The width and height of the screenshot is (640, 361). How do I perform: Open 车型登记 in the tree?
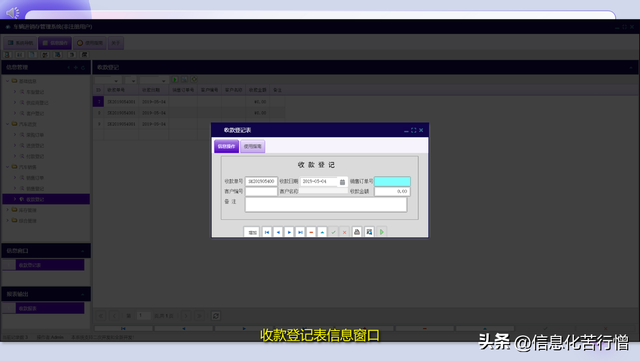point(35,92)
